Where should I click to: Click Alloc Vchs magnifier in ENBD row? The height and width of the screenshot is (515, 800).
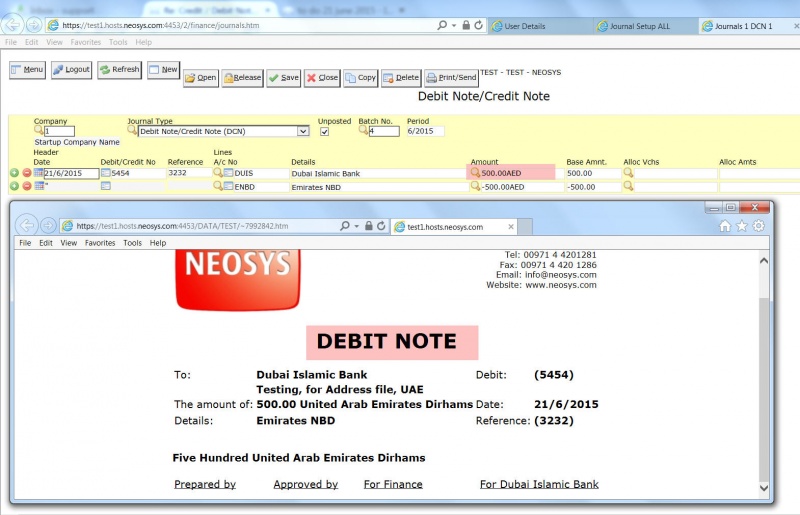pyautogui.click(x=628, y=186)
